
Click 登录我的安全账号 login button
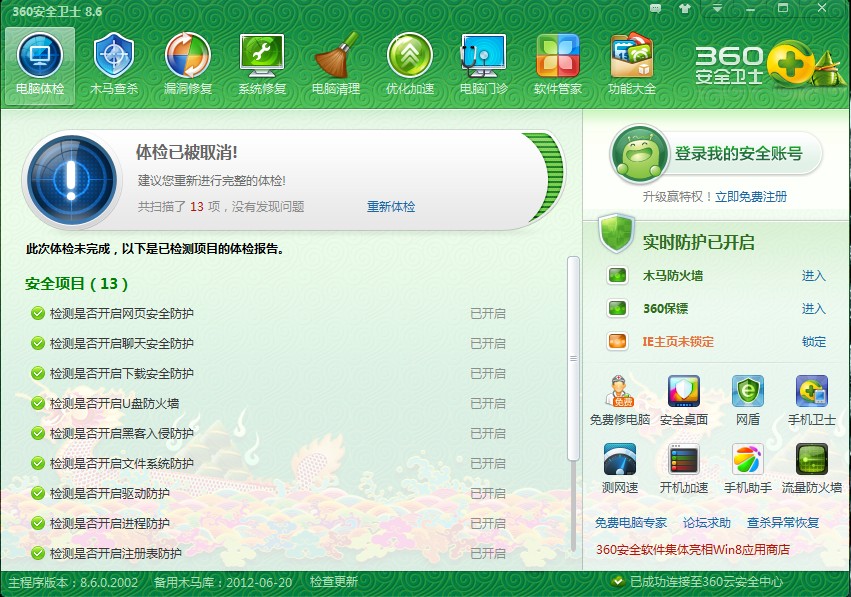(x=738, y=154)
